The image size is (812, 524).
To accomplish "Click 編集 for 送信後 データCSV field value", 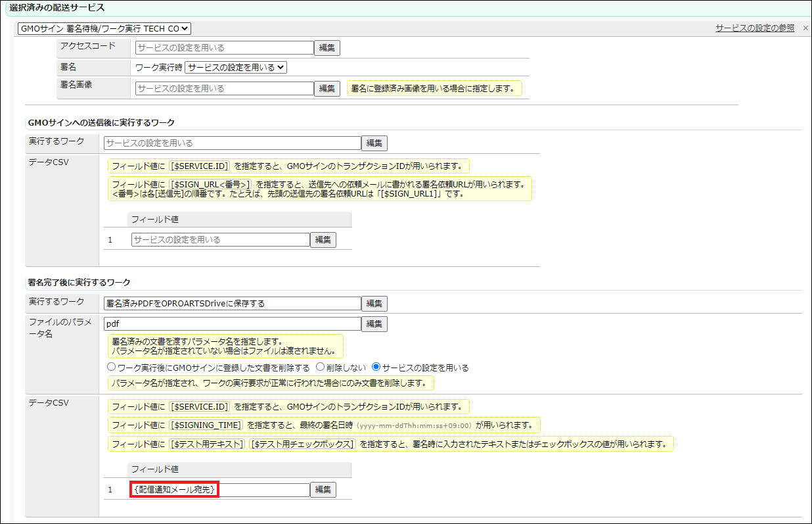I will pos(323,240).
